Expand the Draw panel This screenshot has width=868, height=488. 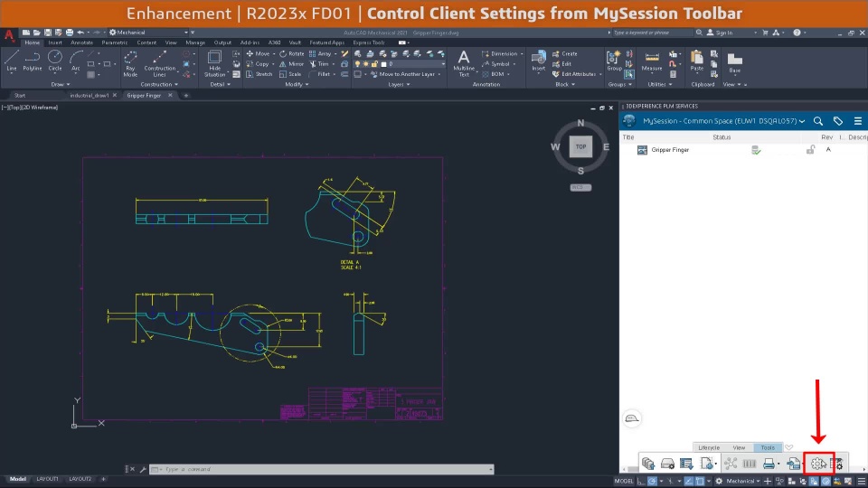[60, 85]
